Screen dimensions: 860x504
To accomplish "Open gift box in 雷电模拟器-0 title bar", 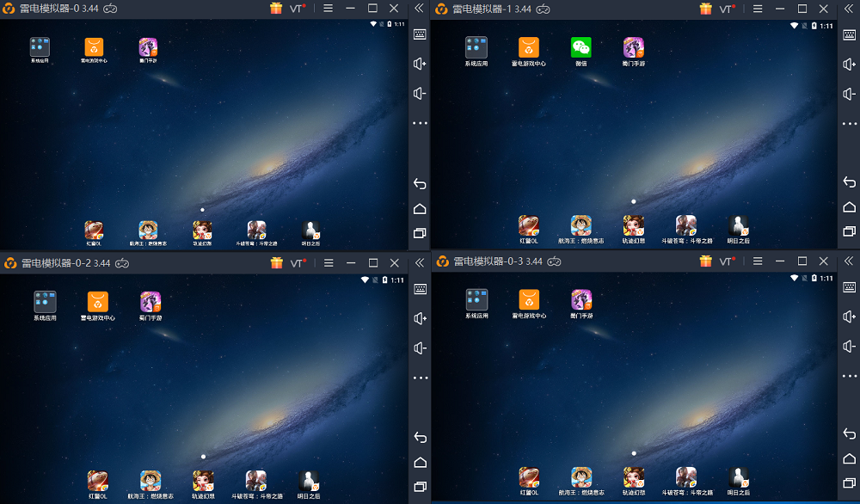I will point(276,9).
